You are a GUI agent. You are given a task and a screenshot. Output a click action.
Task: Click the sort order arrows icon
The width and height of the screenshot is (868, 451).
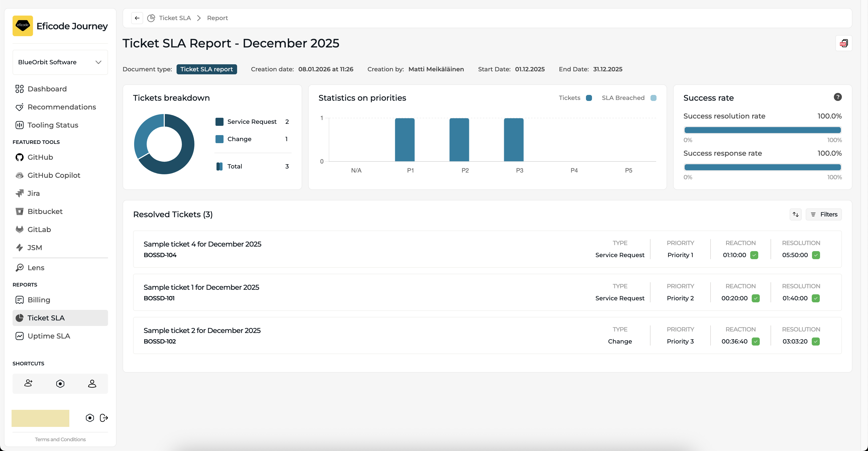(x=796, y=214)
